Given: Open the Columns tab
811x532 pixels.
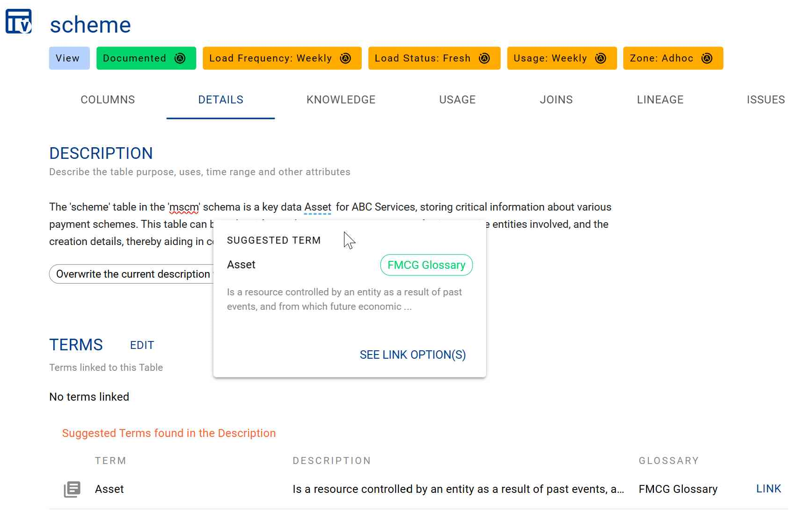Looking at the screenshot, I should (x=108, y=100).
